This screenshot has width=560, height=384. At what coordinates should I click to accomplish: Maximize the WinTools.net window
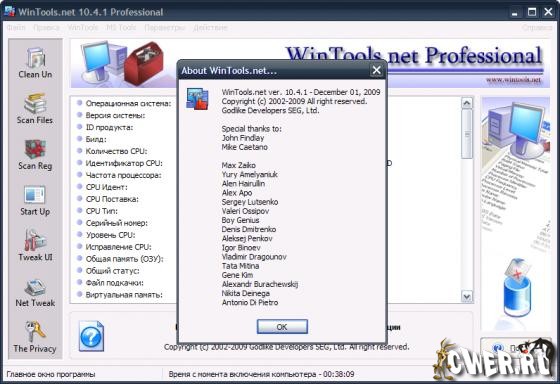click(x=532, y=12)
